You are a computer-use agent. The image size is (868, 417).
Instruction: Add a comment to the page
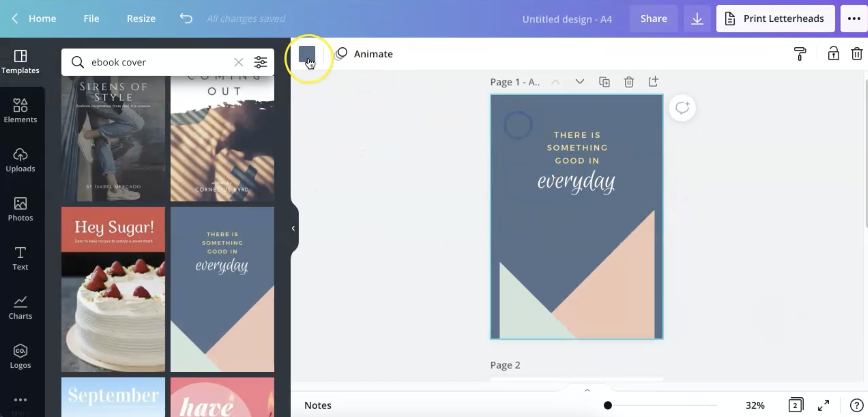point(682,108)
